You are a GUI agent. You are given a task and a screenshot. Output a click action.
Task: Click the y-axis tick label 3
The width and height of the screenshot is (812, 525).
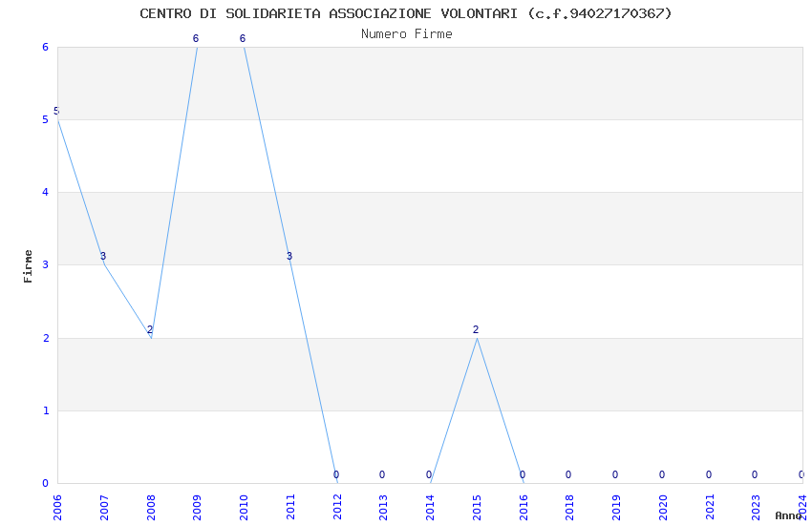click(x=46, y=264)
